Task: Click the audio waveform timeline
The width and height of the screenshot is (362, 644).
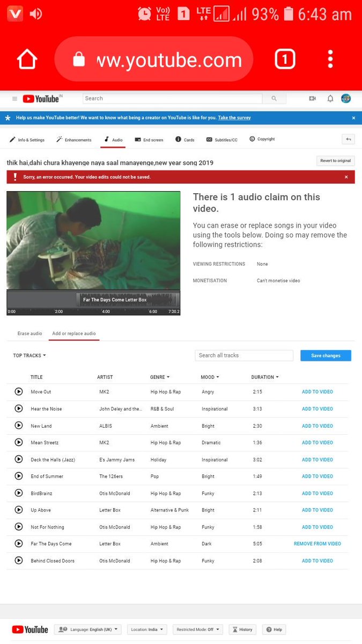Action: [x=93, y=302]
